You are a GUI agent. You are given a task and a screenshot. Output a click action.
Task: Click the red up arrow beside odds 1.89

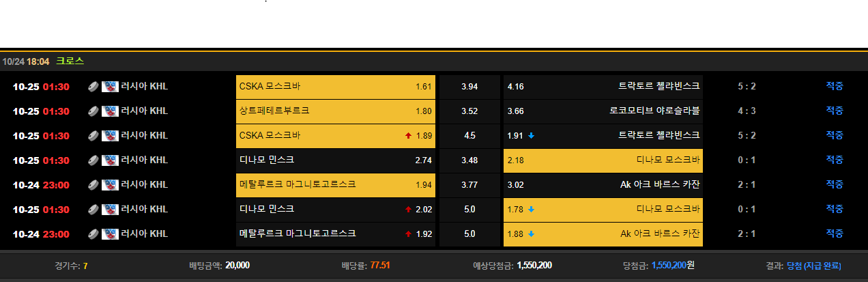408,136
